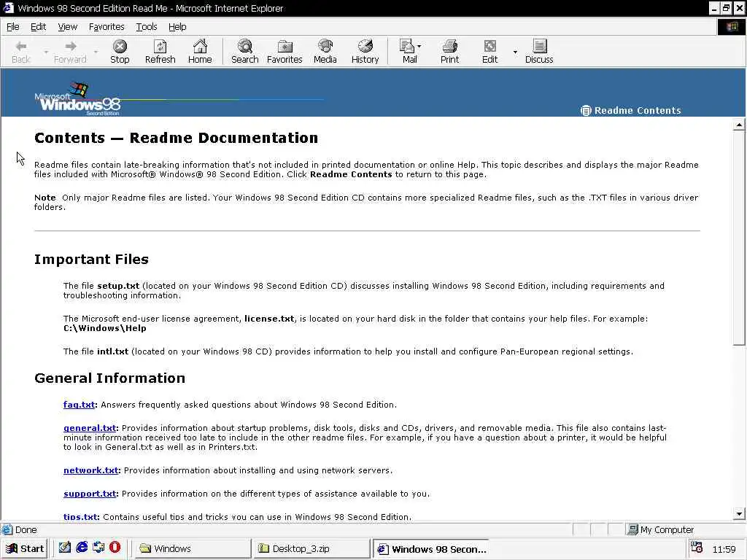Screen dimensions: 747x560
Task: Click the Contents — Readme Documentation heading
Action: click(x=177, y=138)
